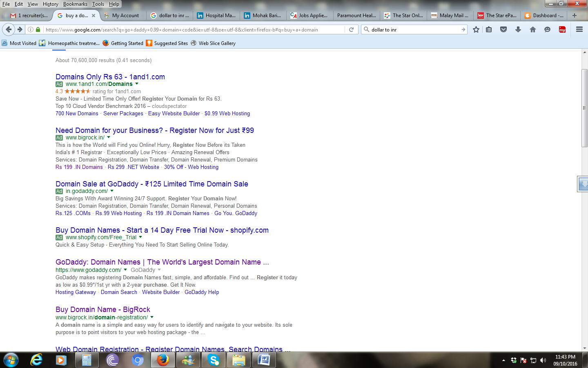Open Buy Domain Name - BigRock result

click(x=103, y=310)
